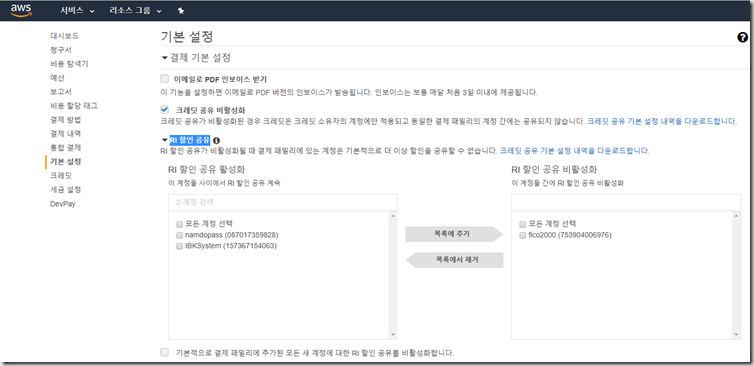Check 모든 계정 선택 in the 활성화 list
Screen dimensions: 754x366
point(179,224)
